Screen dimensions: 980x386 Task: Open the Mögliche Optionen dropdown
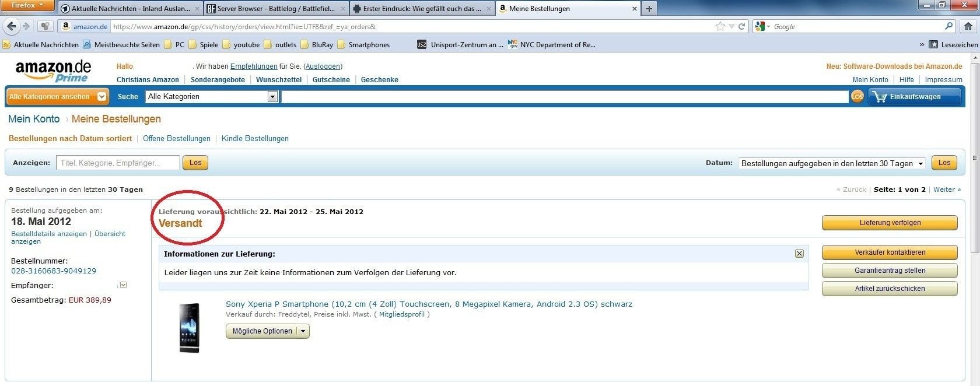click(x=268, y=331)
